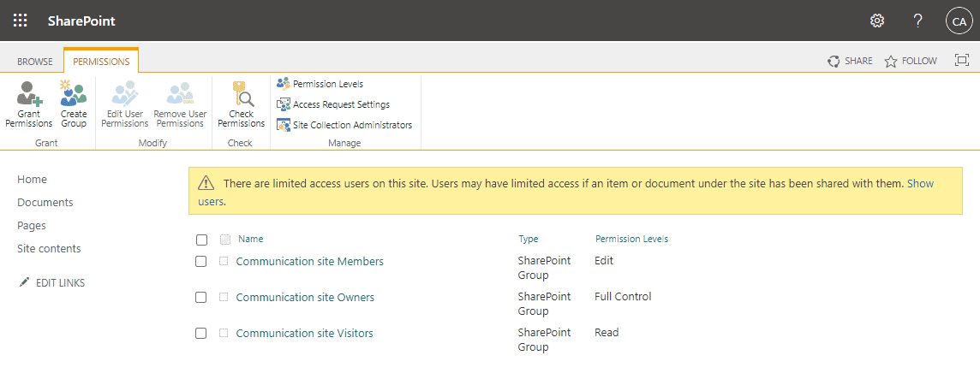Open the CA account avatar
The width and height of the screenshot is (980, 385).
pyautogui.click(x=959, y=21)
